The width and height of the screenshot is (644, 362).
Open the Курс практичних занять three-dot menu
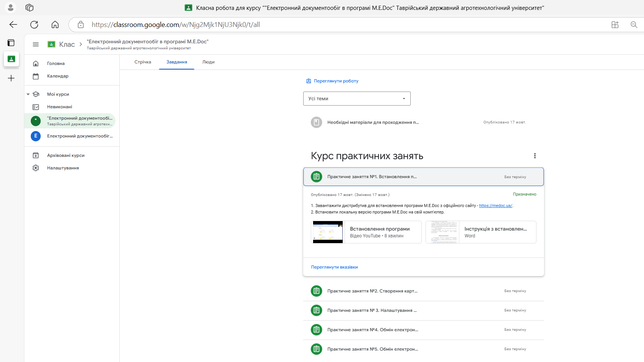[x=535, y=156]
